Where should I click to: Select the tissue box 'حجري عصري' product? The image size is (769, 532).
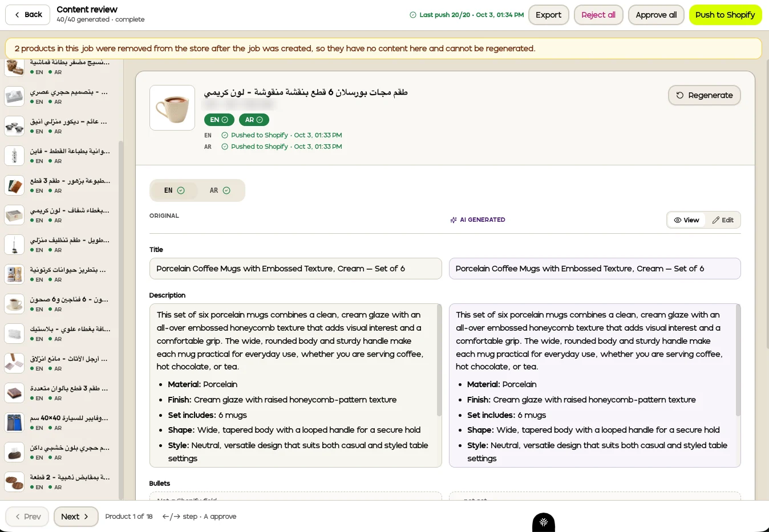60,96
